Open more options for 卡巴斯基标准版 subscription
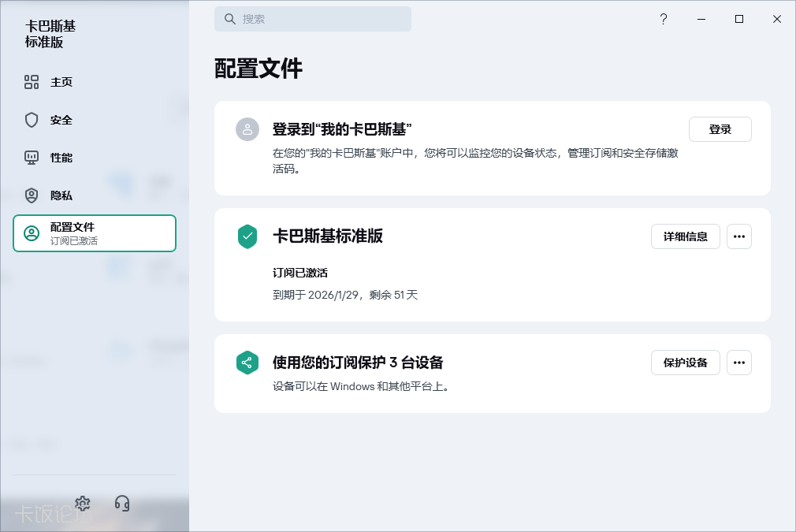 point(738,236)
